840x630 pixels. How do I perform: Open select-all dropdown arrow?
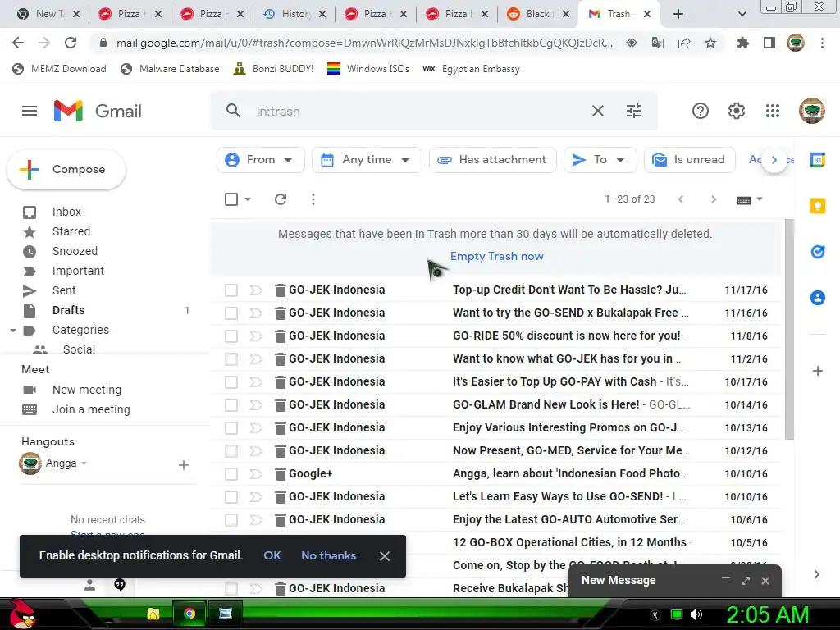[x=248, y=199]
